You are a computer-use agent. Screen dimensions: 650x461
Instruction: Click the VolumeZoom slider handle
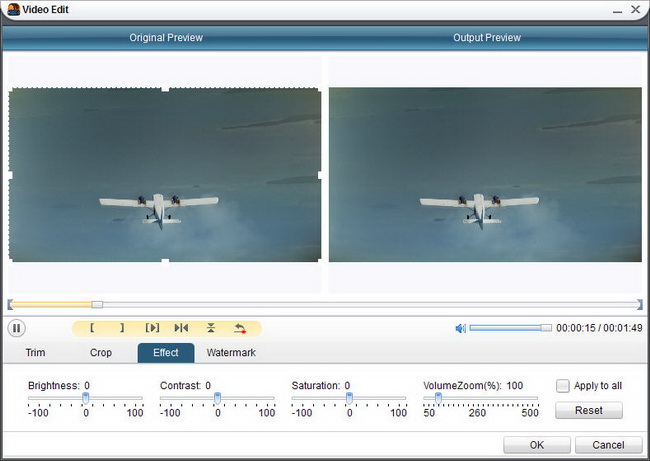[438, 398]
